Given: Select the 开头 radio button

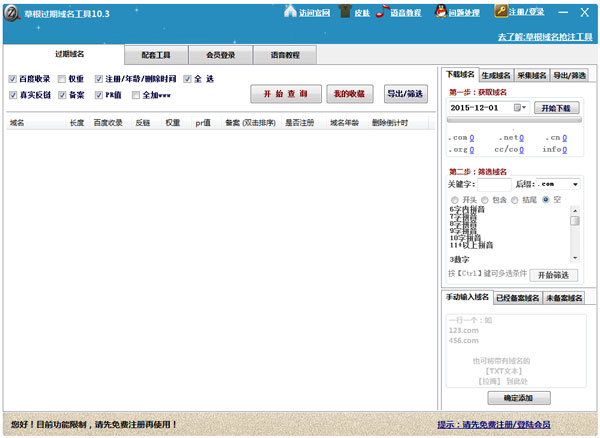Looking at the screenshot, I should pyautogui.click(x=455, y=200).
